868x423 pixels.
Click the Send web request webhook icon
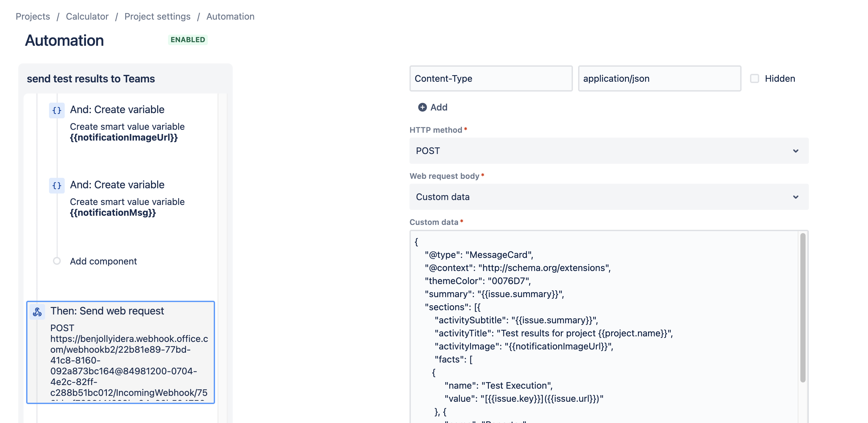(x=37, y=312)
